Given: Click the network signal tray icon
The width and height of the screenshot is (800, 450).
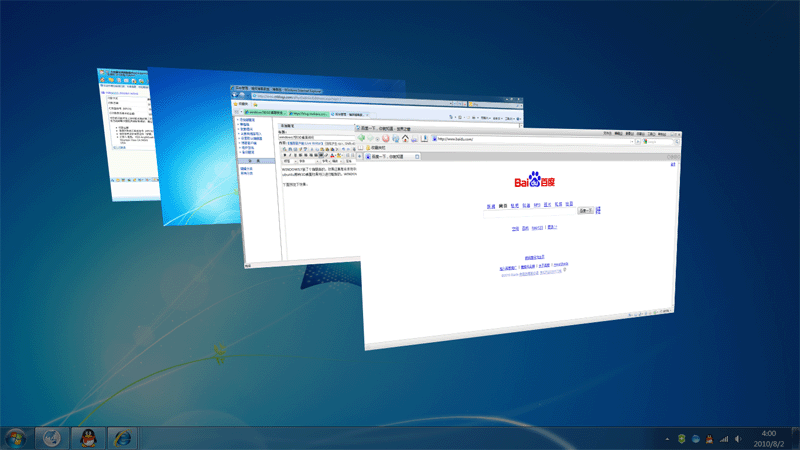Looking at the screenshot, I should (x=724, y=439).
